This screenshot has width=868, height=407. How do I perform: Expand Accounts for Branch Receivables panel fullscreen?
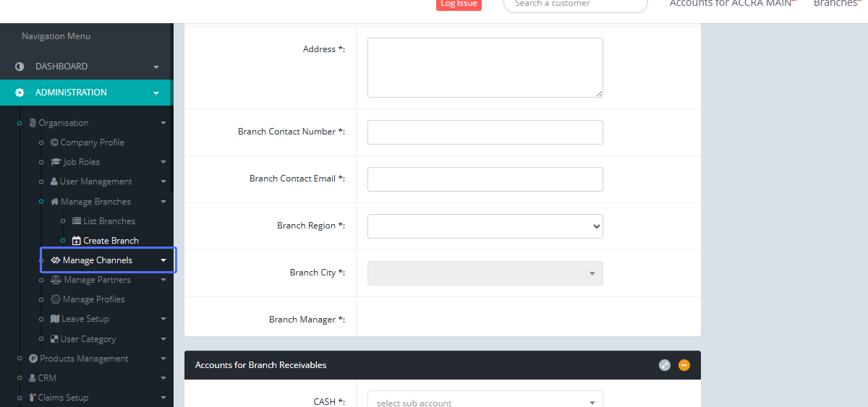tap(665, 365)
